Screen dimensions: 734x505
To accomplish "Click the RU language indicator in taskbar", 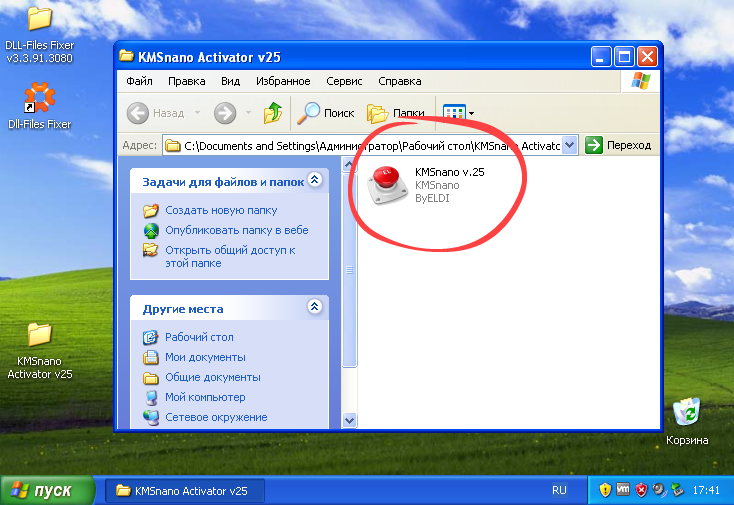I will (559, 490).
